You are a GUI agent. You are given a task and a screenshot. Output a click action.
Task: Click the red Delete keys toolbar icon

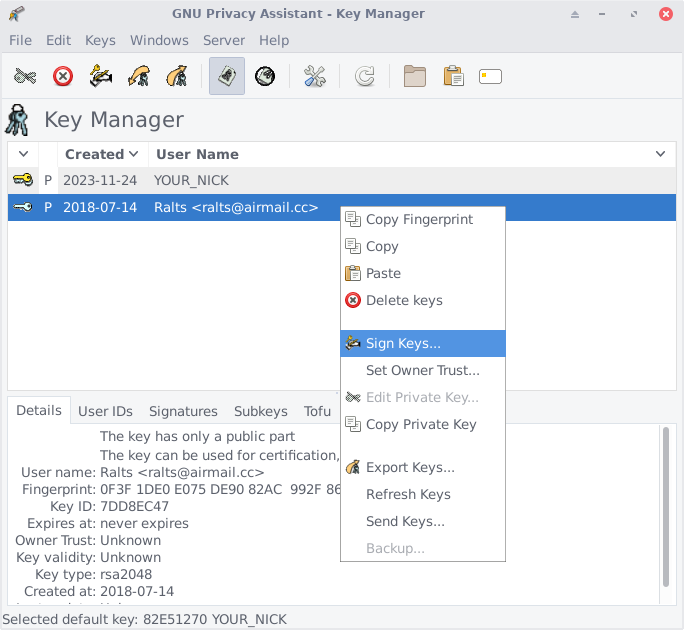click(x=63, y=76)
